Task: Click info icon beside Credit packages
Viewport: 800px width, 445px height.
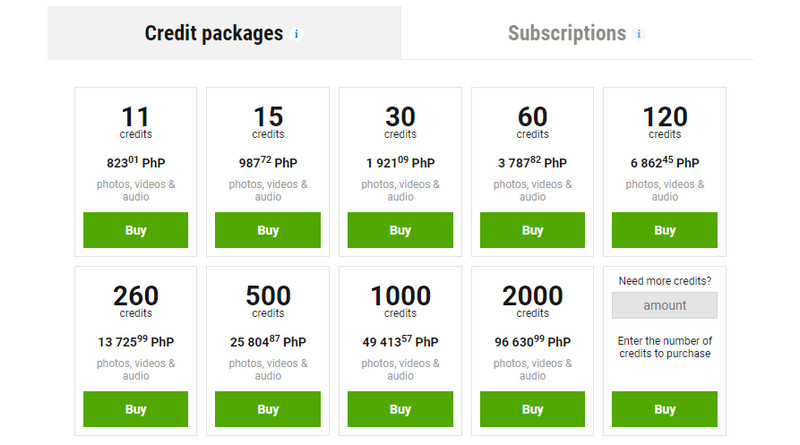Action: (296, 34)
